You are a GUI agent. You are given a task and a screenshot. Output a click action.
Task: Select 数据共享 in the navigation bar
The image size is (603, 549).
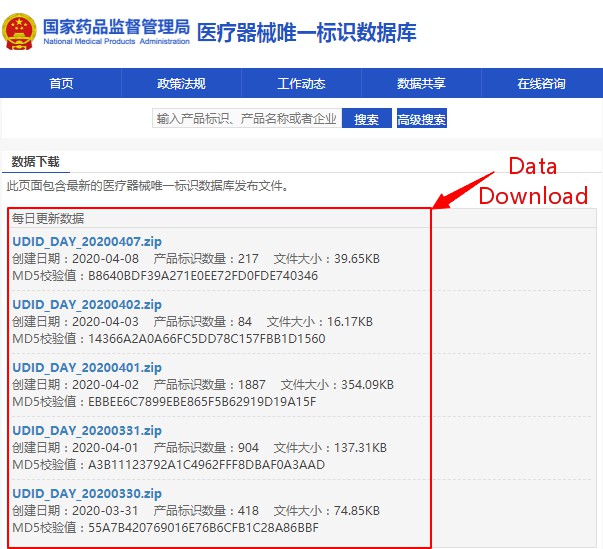point(421,84)
